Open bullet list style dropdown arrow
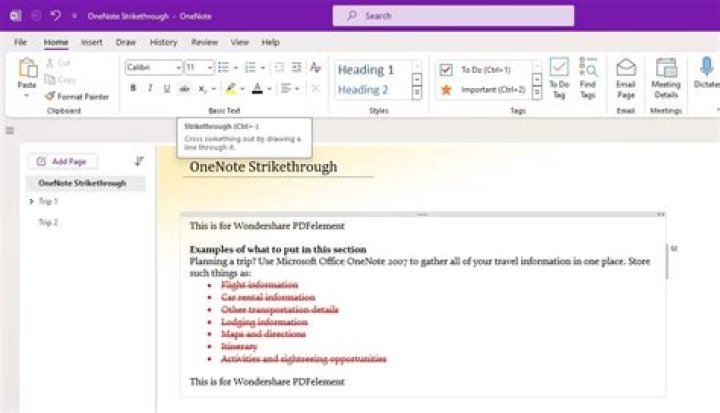The image size is (720, 413). tap(236, 68)
